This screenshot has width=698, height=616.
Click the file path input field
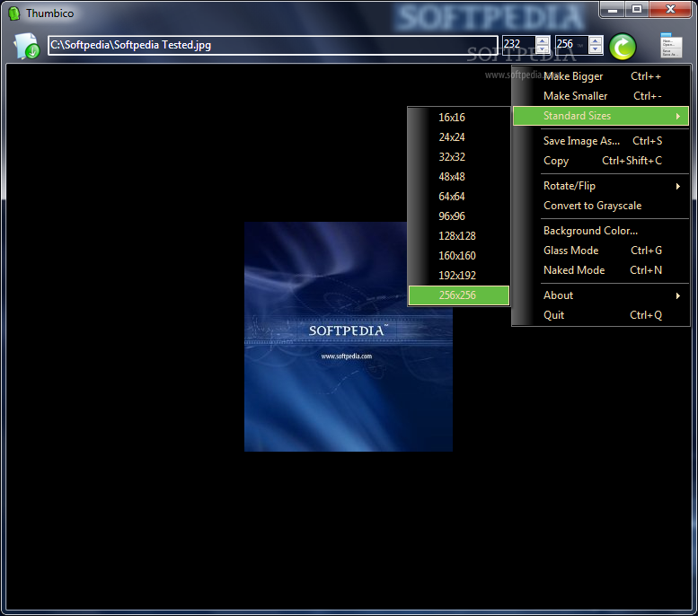(273, 45)
